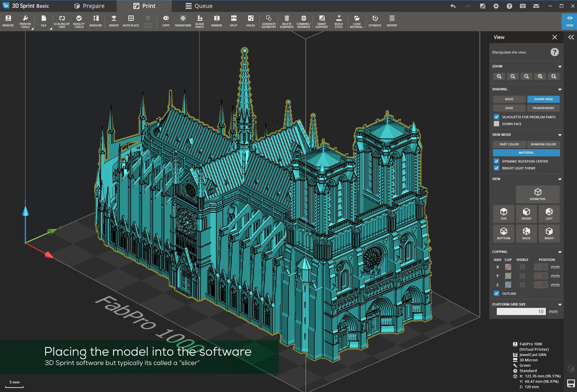
Task: Select the Copy tool
Action: (166, 21)
